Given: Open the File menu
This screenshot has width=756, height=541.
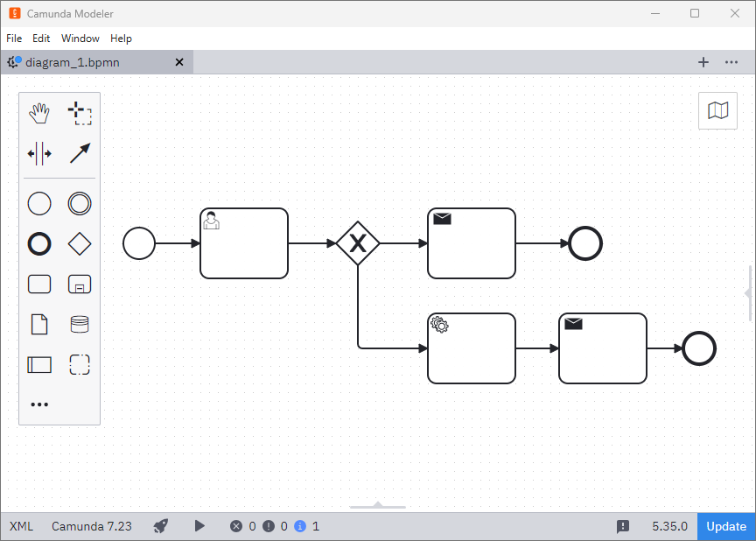Looking at the screenshot, I should point(14,39).
